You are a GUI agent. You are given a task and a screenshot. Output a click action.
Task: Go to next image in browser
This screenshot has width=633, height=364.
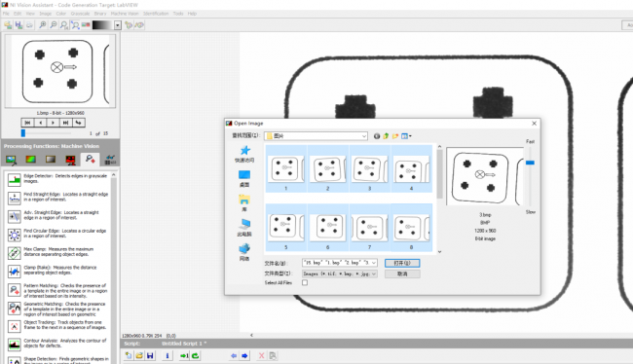[53, 123]
